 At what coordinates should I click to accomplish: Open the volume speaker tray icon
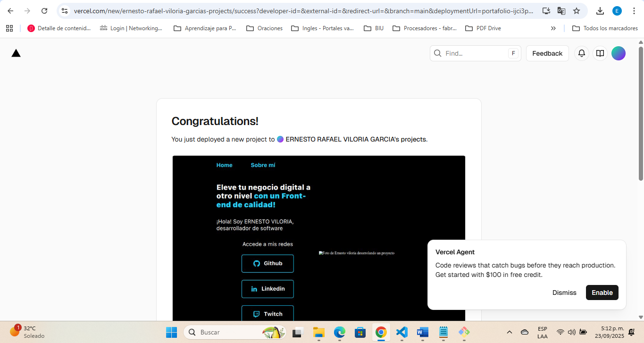coord(572,332)
